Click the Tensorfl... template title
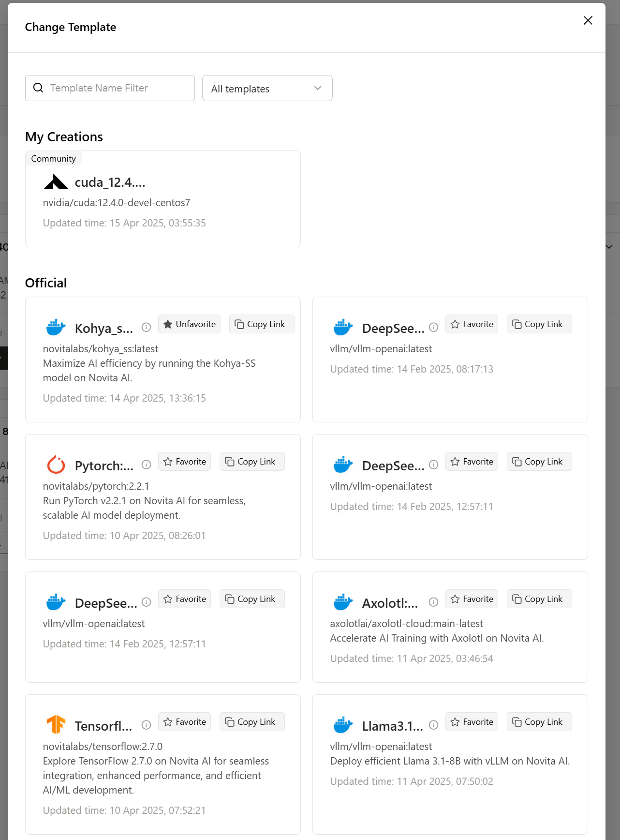The width and height of the screenshot is (620, 840). pos(103,726)
